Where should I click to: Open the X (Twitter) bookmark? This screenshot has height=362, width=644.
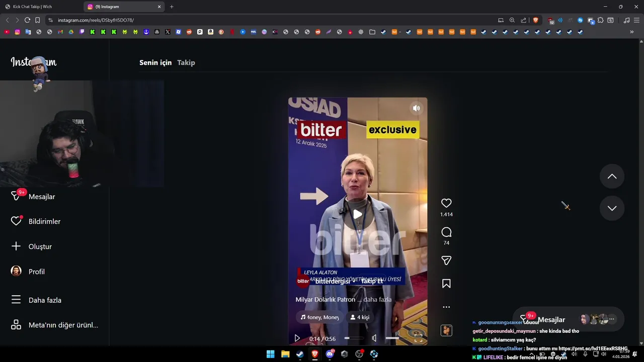(x=168, y=32)
